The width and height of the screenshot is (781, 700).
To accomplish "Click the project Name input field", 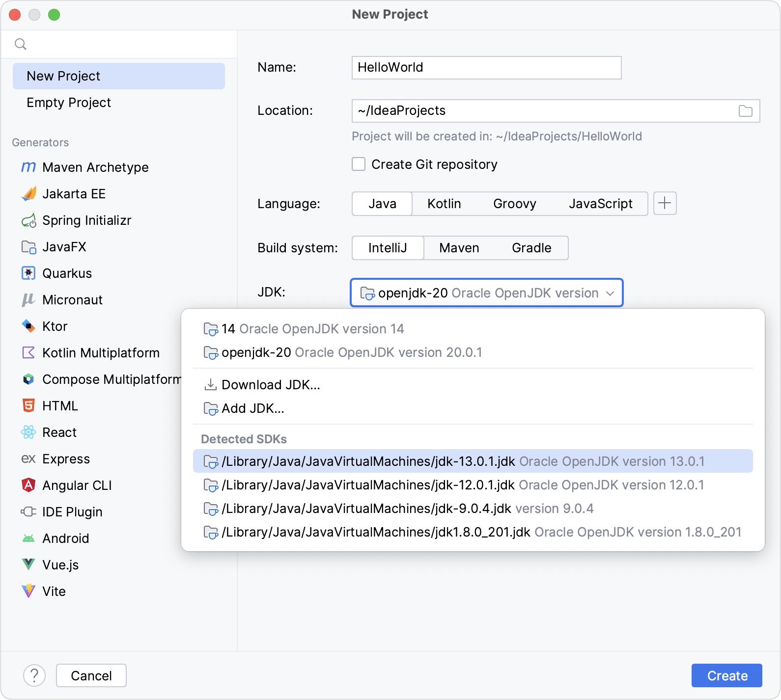I will coord(487,68).
